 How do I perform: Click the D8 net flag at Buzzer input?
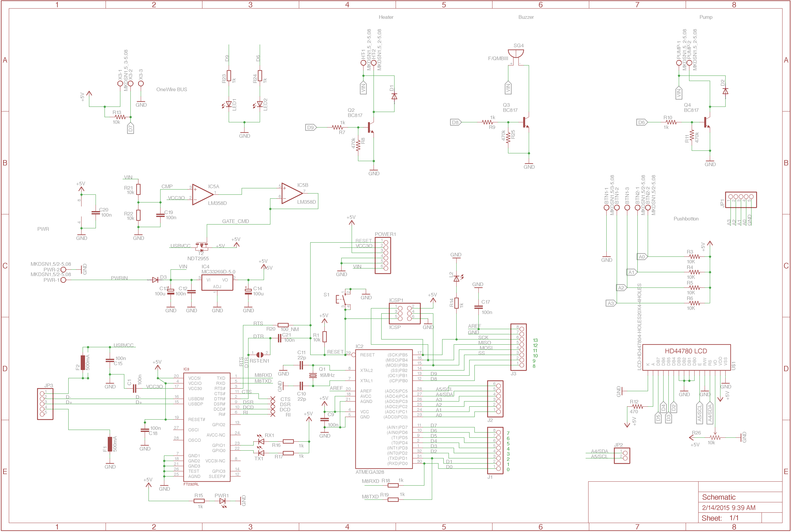456,122
